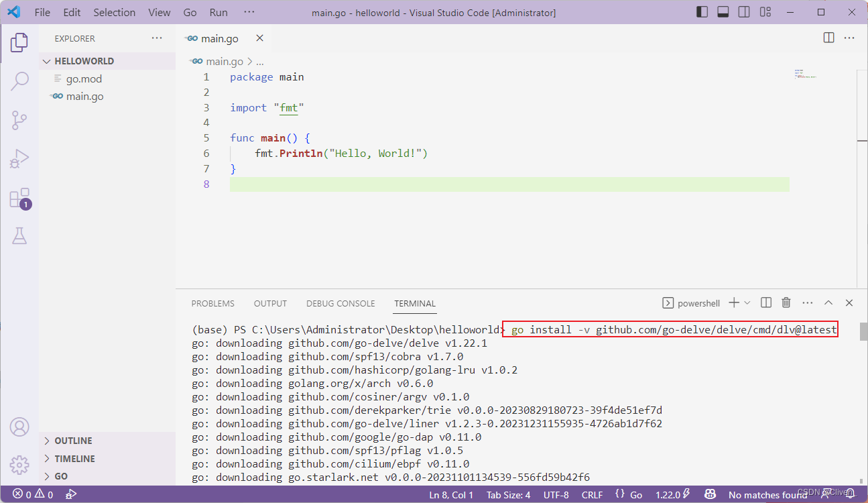Viewport: 868px width, 503px height.
Task: Open the Explorer view in activity bar
Action: 19,42
